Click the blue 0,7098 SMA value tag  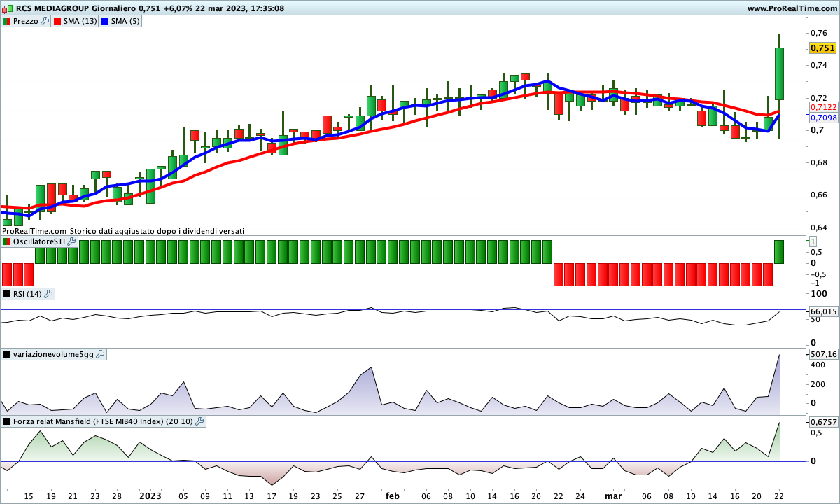[x=824, y=118]
